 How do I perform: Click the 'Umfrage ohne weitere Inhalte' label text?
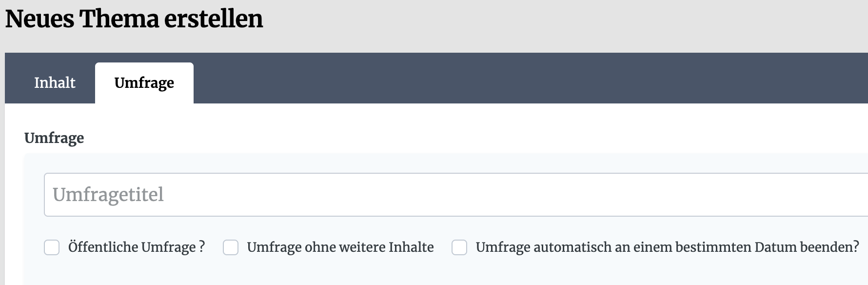(x=340, y=247)
